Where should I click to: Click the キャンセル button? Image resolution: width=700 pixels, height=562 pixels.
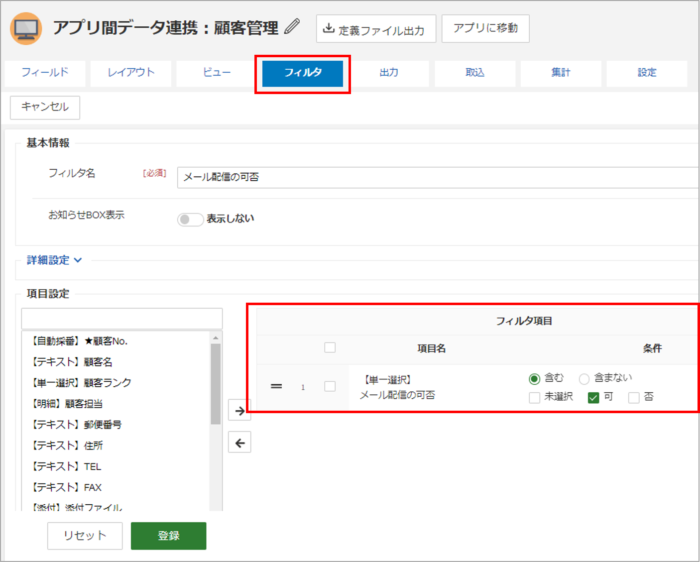[x=45, y=107]
